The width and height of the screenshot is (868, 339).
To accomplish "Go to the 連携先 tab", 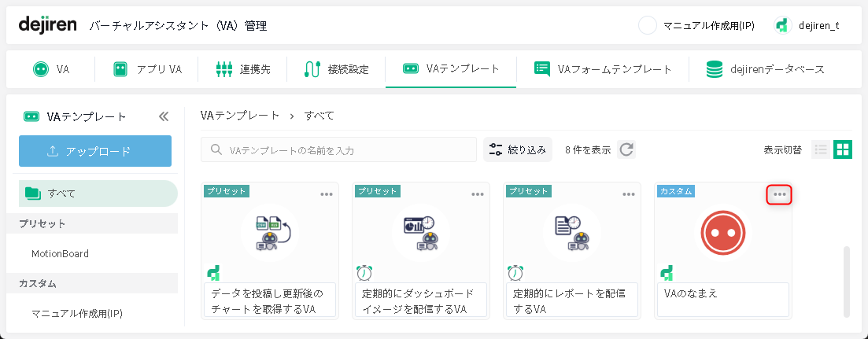I will [x=242, y=69].
